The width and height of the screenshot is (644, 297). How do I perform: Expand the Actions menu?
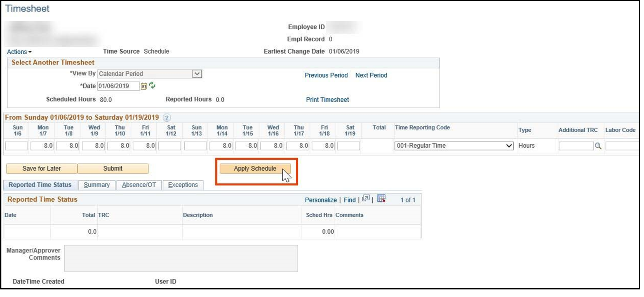click(19, 52)
